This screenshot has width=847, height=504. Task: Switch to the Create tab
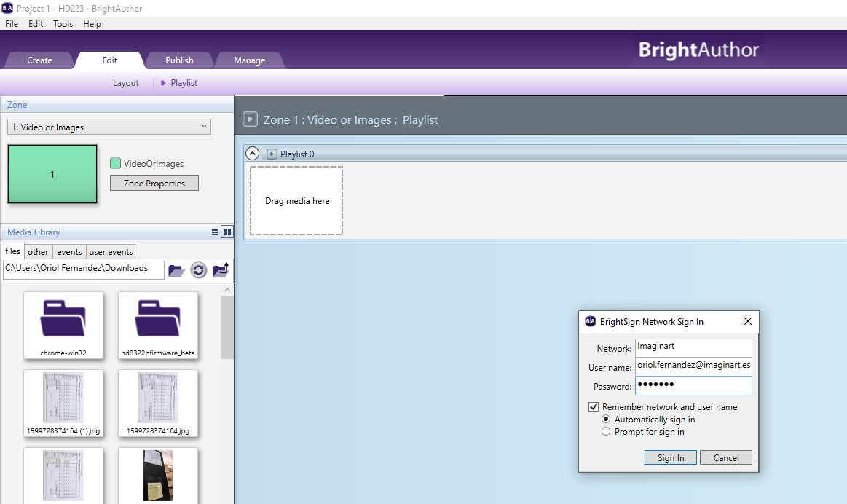coord(39,60)
